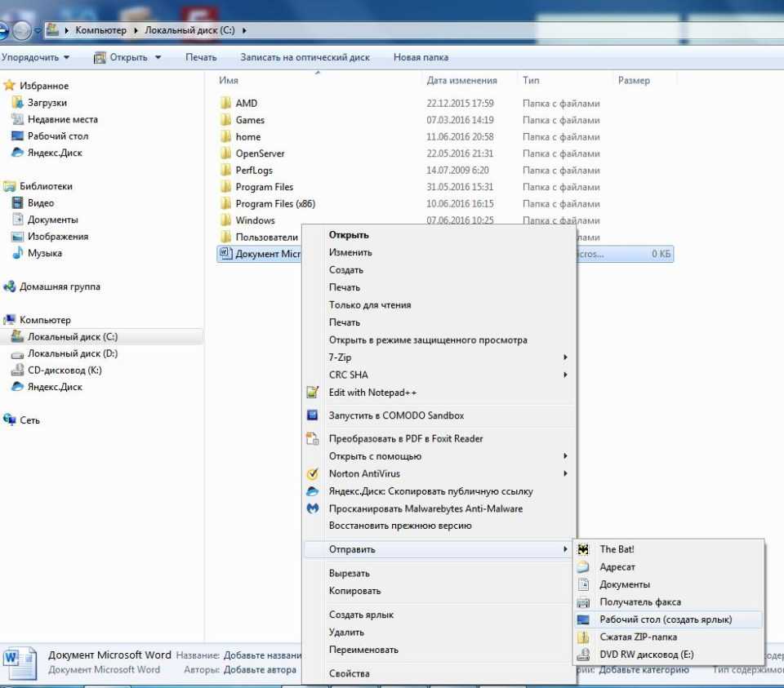The width and height of the screenshot is (784, 688).
Task: Select Свойства in the context menu
Action: point(349,673)
